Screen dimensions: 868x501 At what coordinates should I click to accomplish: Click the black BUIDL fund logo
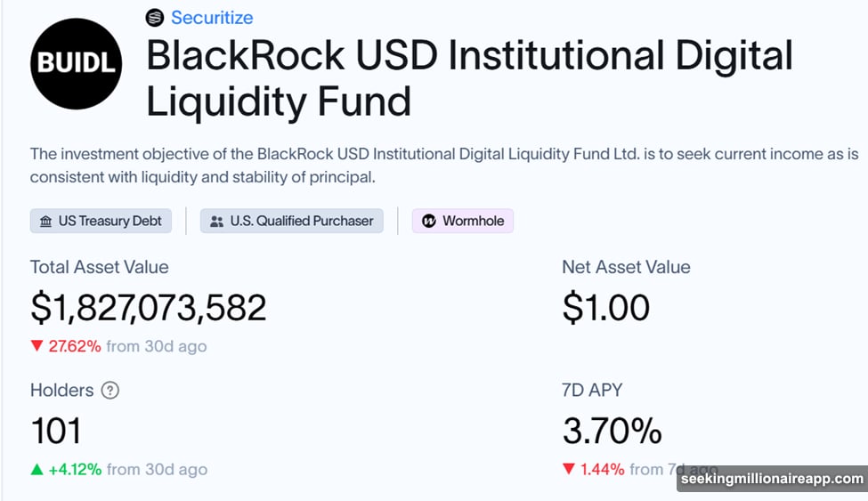[76, 63]
